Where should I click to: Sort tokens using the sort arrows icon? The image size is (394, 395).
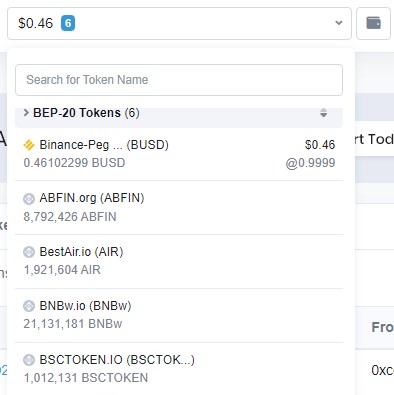point(323,113)
